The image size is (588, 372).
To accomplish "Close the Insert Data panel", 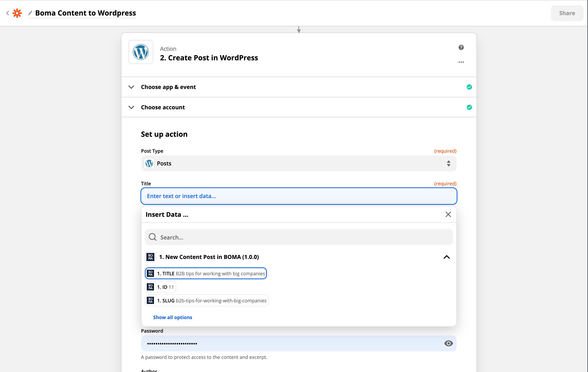I will [x=448, y=215].
